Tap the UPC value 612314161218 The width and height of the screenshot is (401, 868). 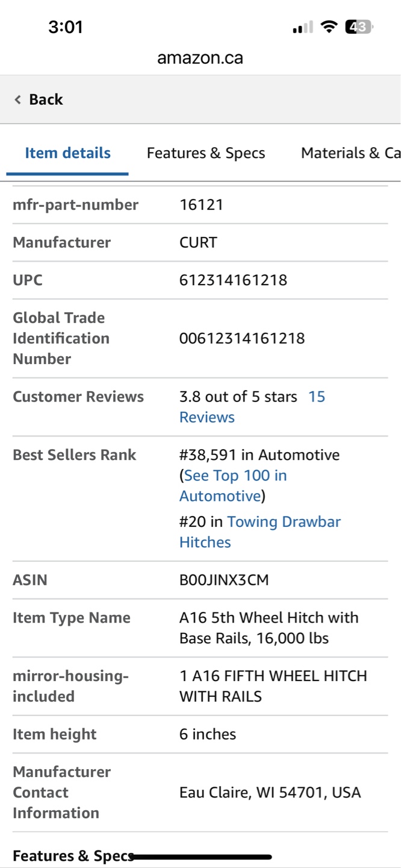(233, 280)
